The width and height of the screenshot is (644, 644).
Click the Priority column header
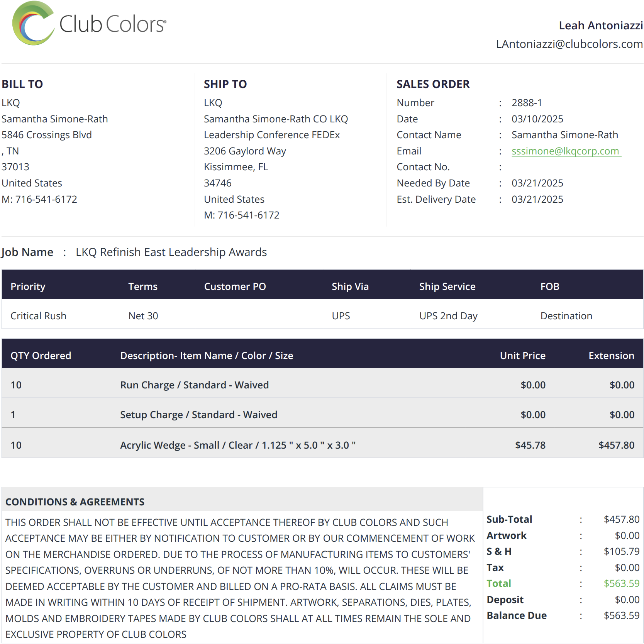[28, 286]
